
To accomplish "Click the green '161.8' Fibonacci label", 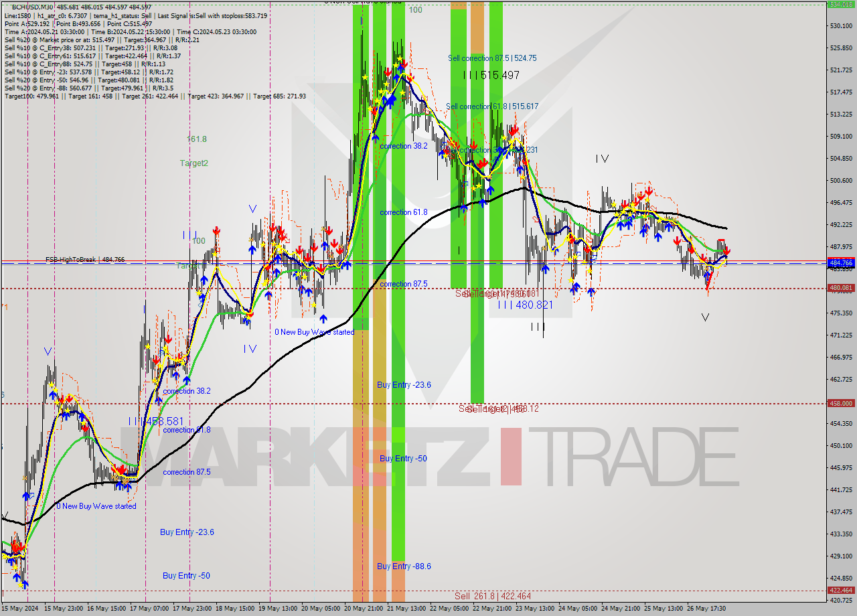I will click(x=197, y=139).
